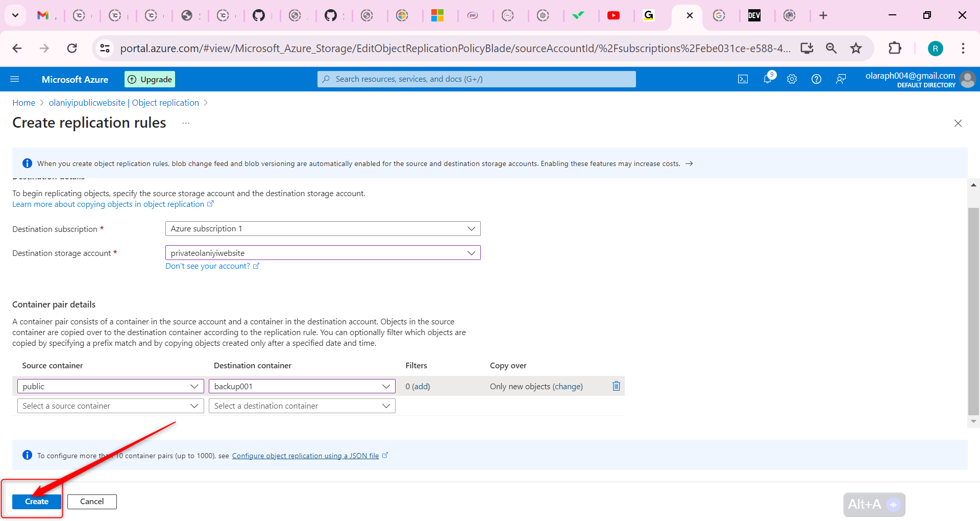The image size is (980, 521).
Task: Open the notifications bell in Azure header
Action: click(x=768, y=79)
